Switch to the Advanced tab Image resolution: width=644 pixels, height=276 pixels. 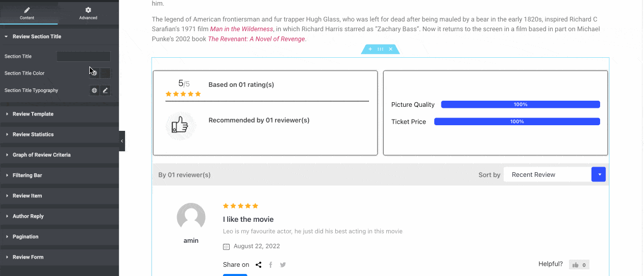tap(88, 13)
